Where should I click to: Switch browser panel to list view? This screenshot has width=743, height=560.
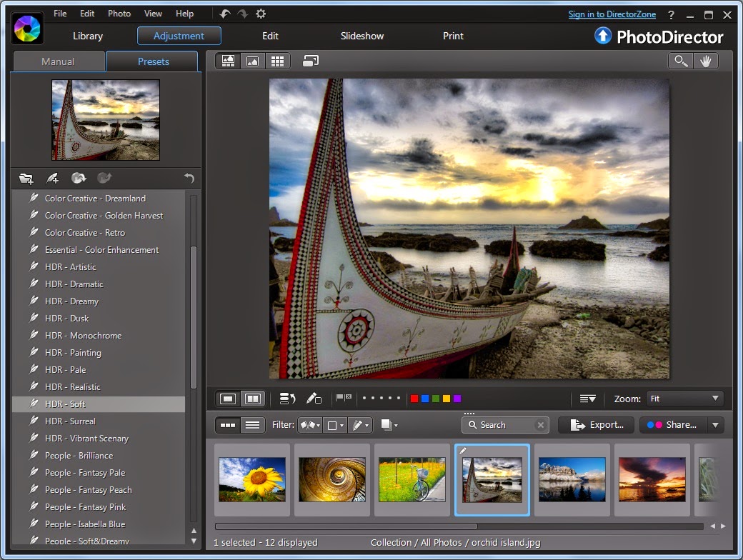252,425
